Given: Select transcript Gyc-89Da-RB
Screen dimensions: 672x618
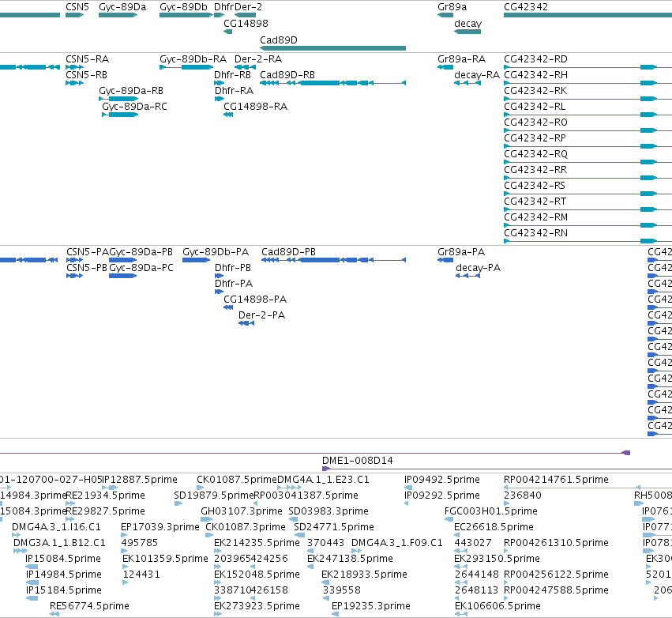Looking at the screenshot, I should 131,91.
